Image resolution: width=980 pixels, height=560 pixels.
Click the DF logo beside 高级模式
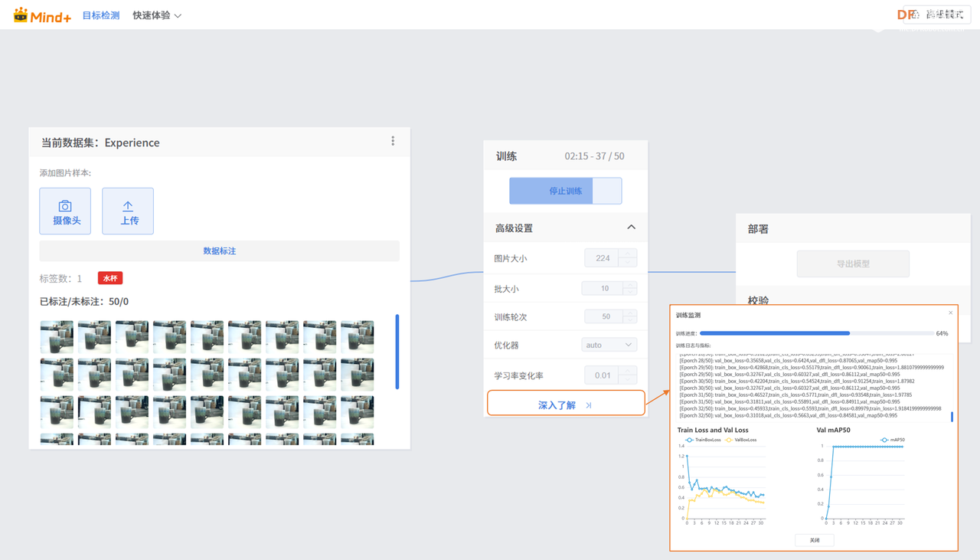click(904, 14)
